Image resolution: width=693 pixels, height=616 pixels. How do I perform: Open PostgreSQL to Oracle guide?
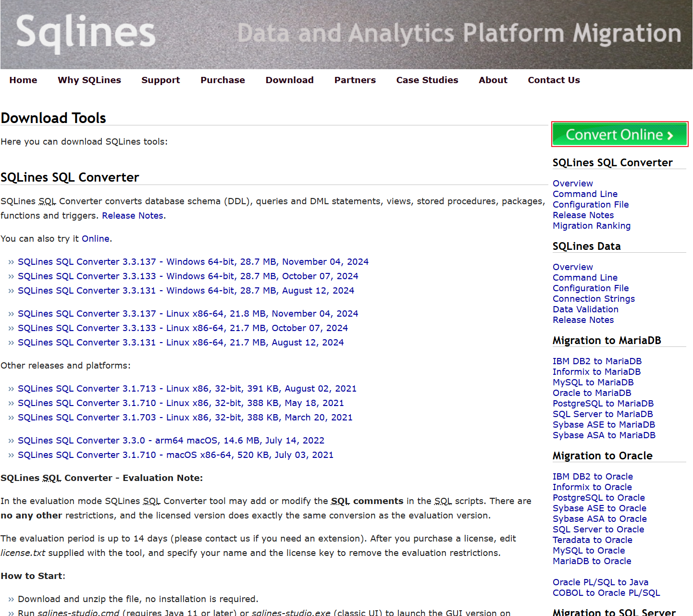tap(599, 498)
